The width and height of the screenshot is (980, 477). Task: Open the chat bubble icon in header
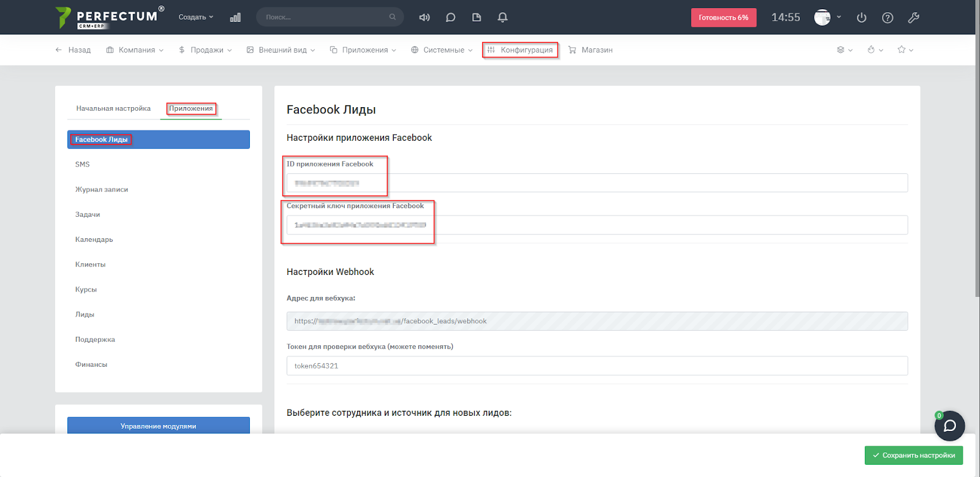point(451,17)
